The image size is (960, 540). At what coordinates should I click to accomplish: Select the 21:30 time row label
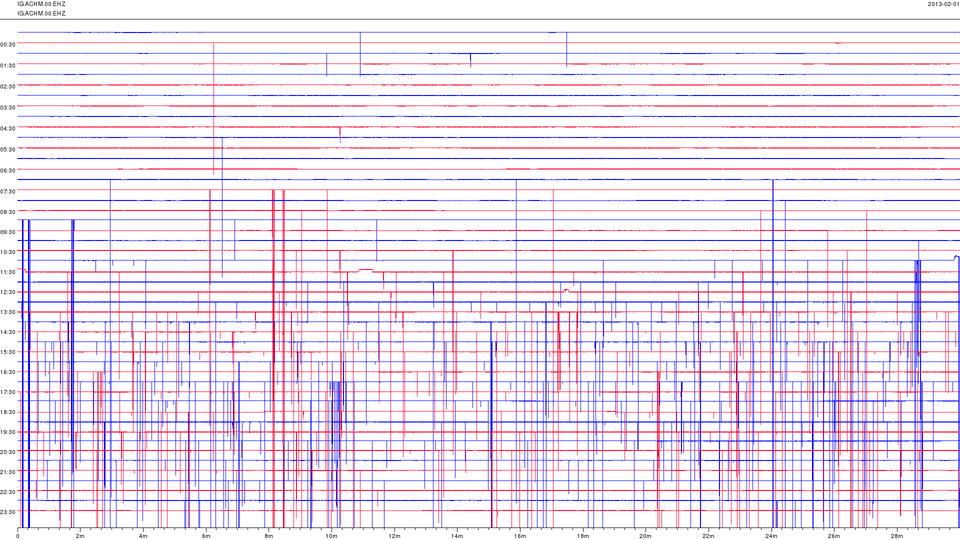click(8, 471)
